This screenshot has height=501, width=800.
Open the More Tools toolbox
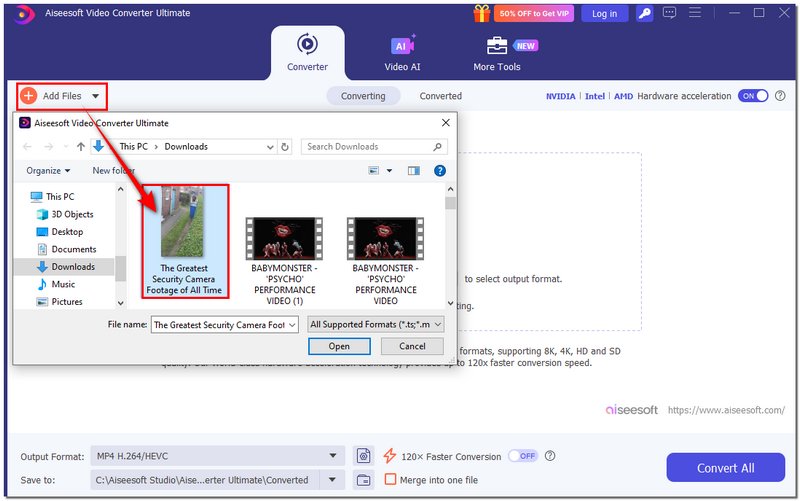pos(496,46)
